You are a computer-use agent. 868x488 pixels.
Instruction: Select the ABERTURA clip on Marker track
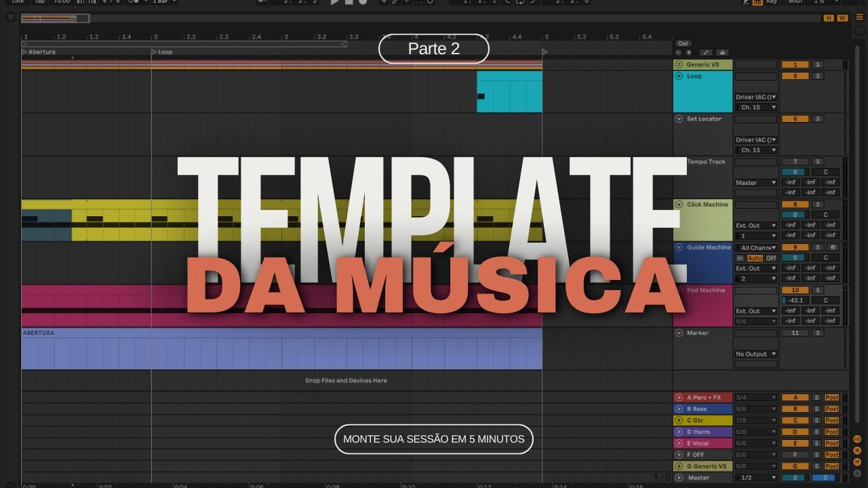coord(281,349)
